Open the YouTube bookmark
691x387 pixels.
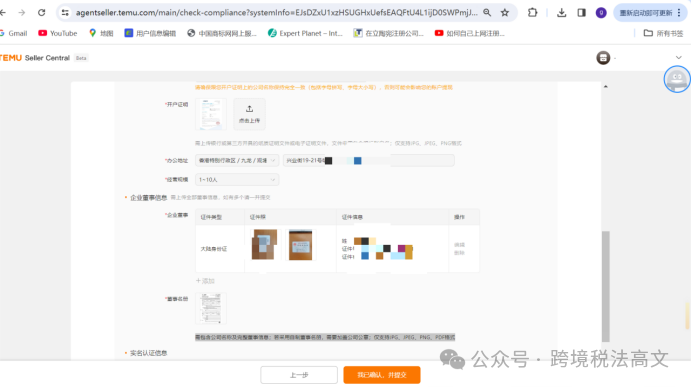coord(58,33)
